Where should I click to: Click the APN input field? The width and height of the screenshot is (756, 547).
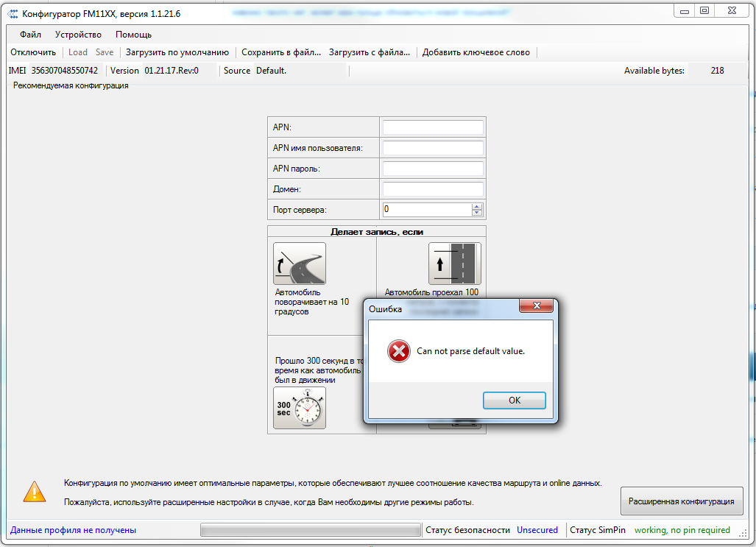pos(432,127)
